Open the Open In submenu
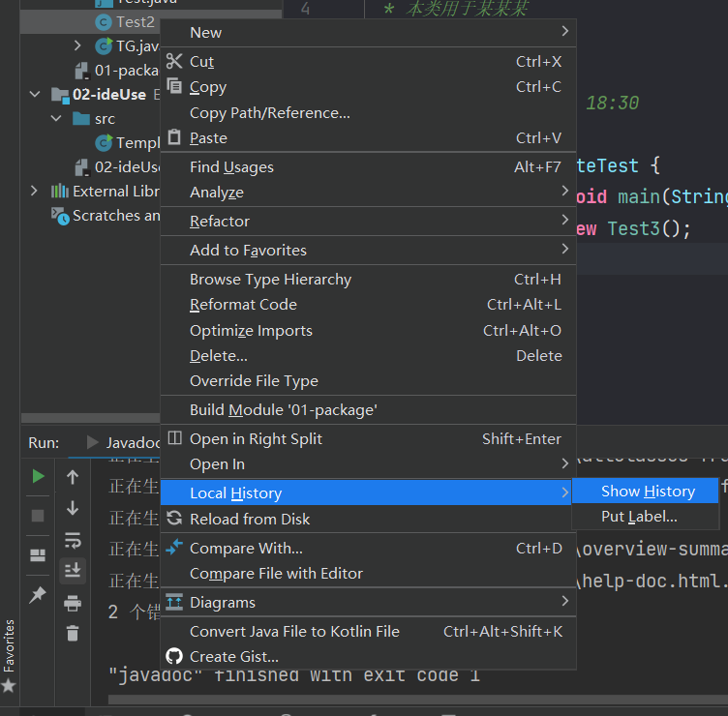This screenshot has width=728, height=716. [x=368, y=463]
